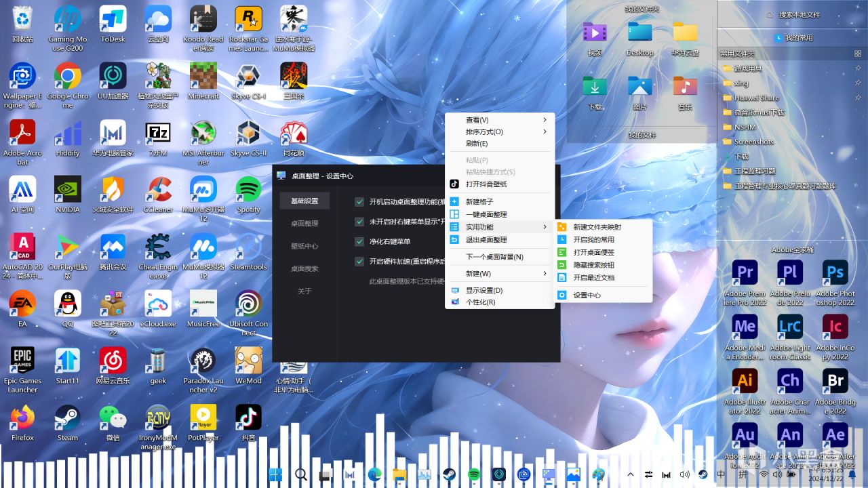Toggle 开启硬件加速 checkbox
Image resolution: width=868 pixels, height=488 pixels.
(359, 262)
